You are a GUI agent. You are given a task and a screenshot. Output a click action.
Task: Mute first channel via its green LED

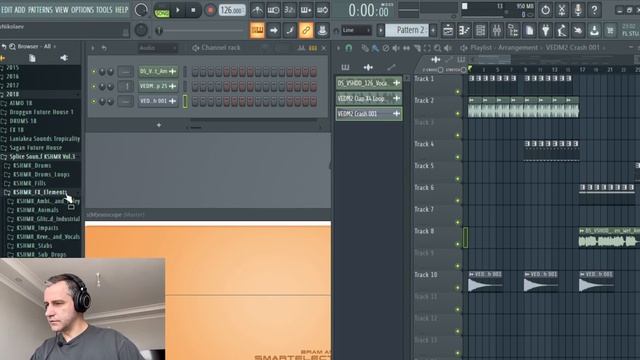click(x=93, y=72)
